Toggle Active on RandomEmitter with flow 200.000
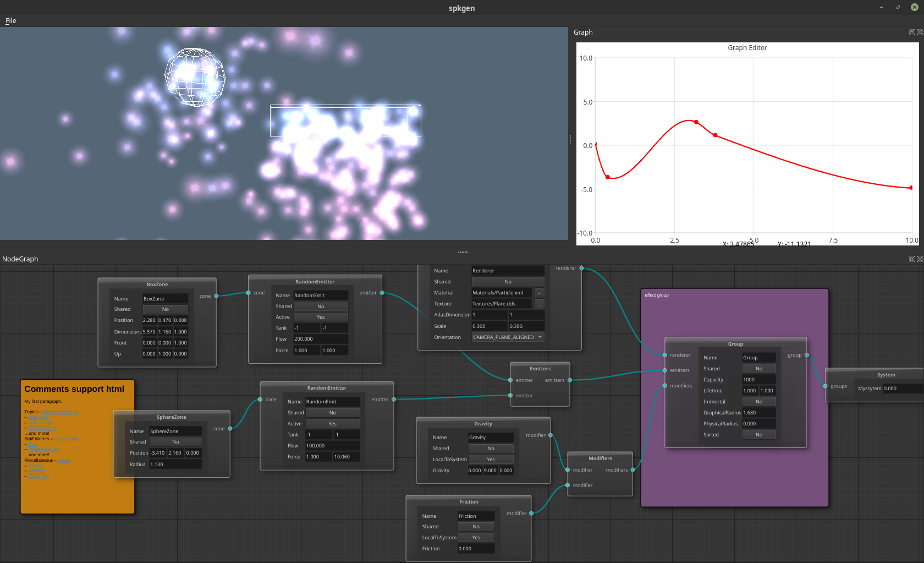 (321, 317)
